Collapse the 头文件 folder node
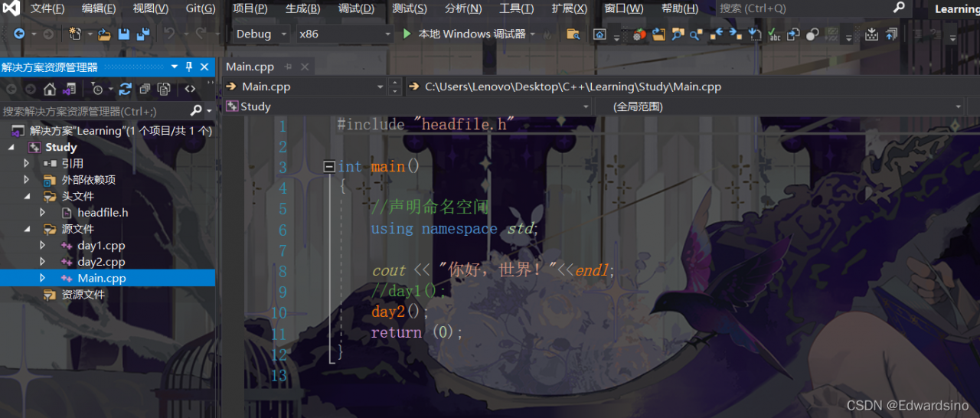Screen dimensions: 980x418 tap(26, 196)
